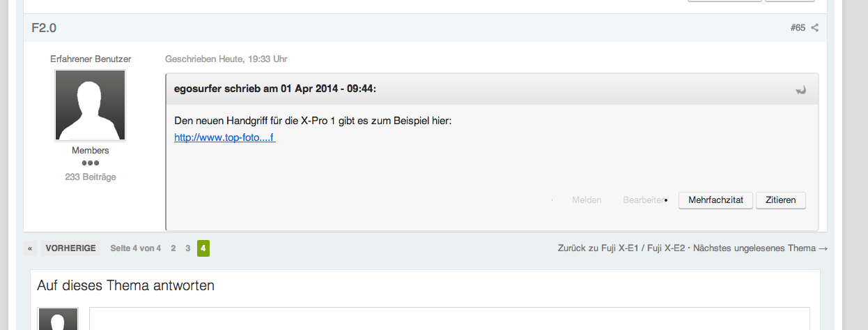The height and width of the screenshot is (330, 868).
Task: Go to page 3 of the thread
Action: (x=187, y=248)
